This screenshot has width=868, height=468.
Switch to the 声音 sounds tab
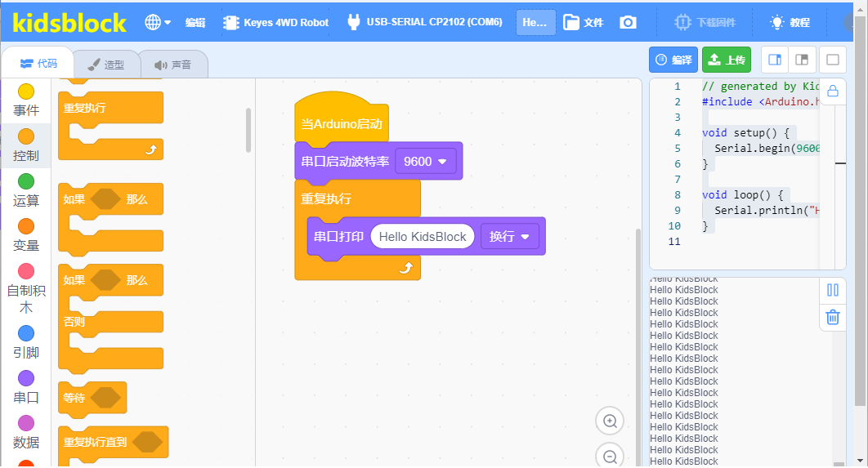click(x=172, y=65)
